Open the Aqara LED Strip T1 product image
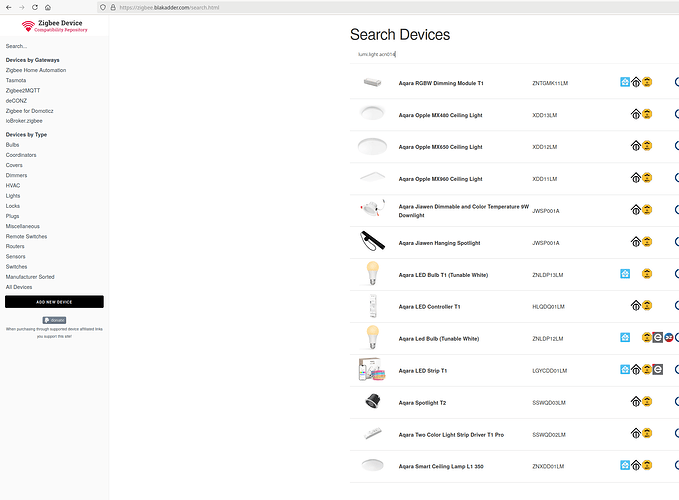The image size is (679, 500). [371, 370]
